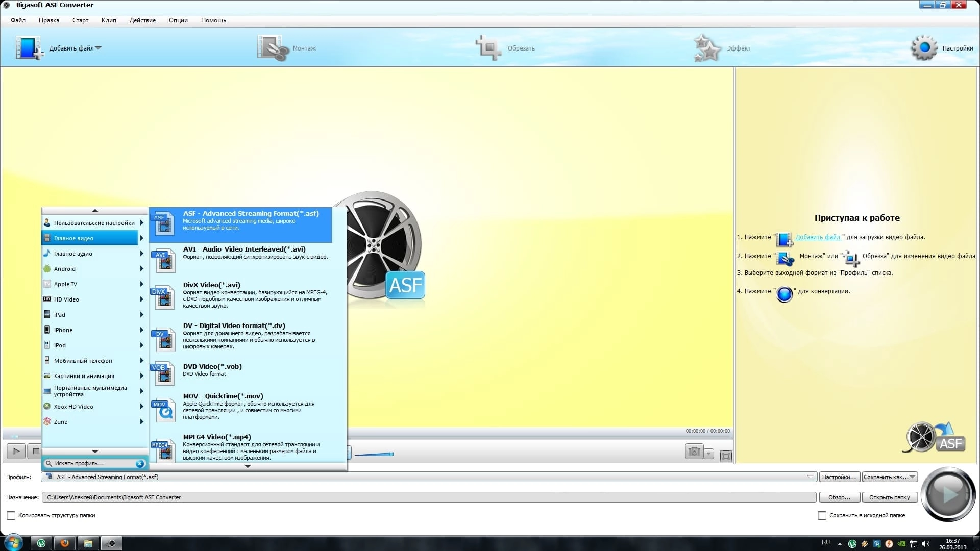This screenshot has height=551, width=980.
Task: Open the Effect stars icon
Action: pos(707,48)
